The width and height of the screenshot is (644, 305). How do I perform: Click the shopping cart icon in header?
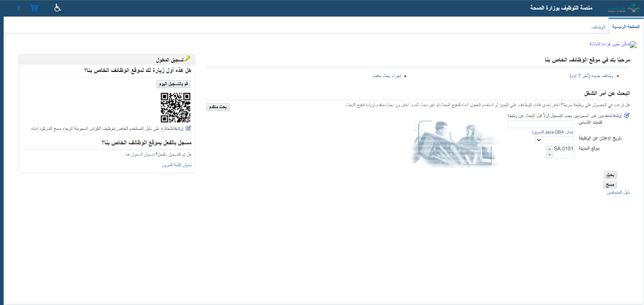point(34,8)
